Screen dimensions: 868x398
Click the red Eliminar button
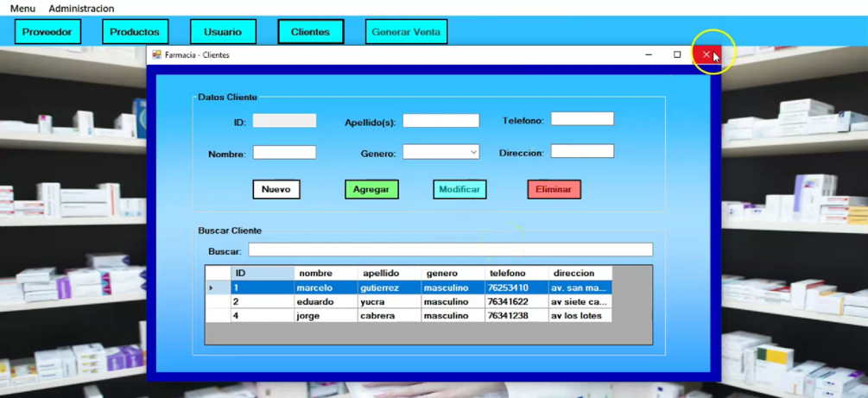[554, 189]
